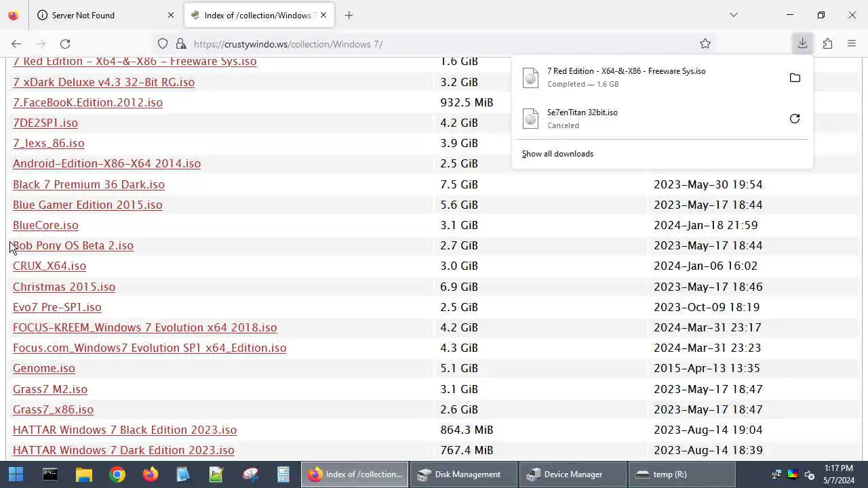Screen dimensions: 868x488
Task: Click Blue Gamer Edition 2015.iso
Action: [87, 205]
